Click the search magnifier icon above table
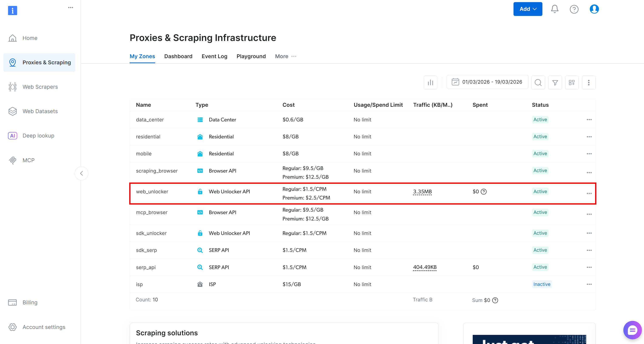This screenshot has height=344, width=644. 538,82
